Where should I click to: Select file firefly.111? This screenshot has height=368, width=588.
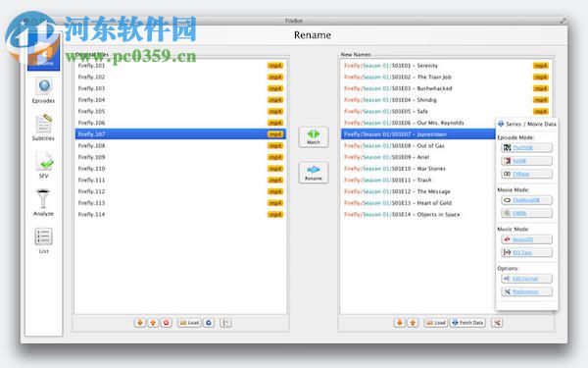(x=180, y=180)
